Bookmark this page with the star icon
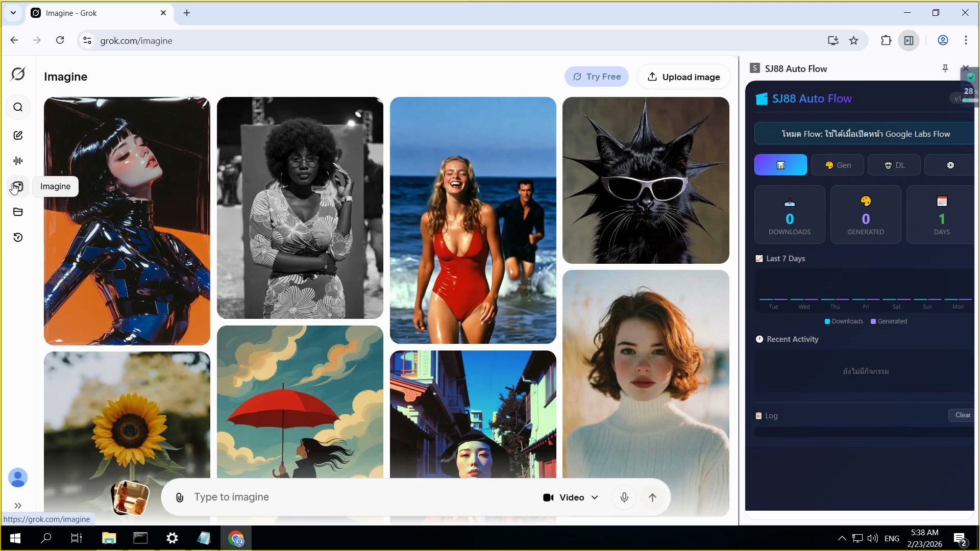980x551 pixels. (x=854, y=40)
